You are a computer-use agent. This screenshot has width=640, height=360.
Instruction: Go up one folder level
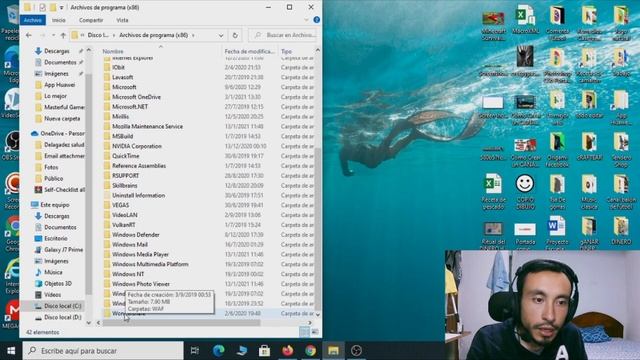click(x=63, y=36)
